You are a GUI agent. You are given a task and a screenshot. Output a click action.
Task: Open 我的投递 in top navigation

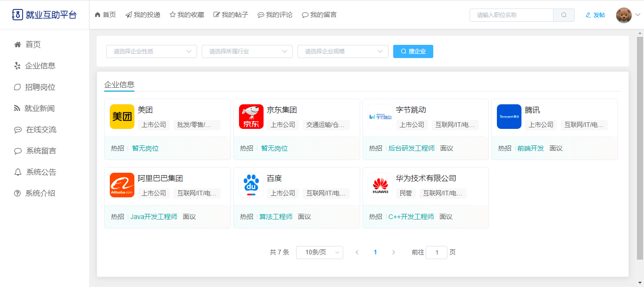click(143, 15)
